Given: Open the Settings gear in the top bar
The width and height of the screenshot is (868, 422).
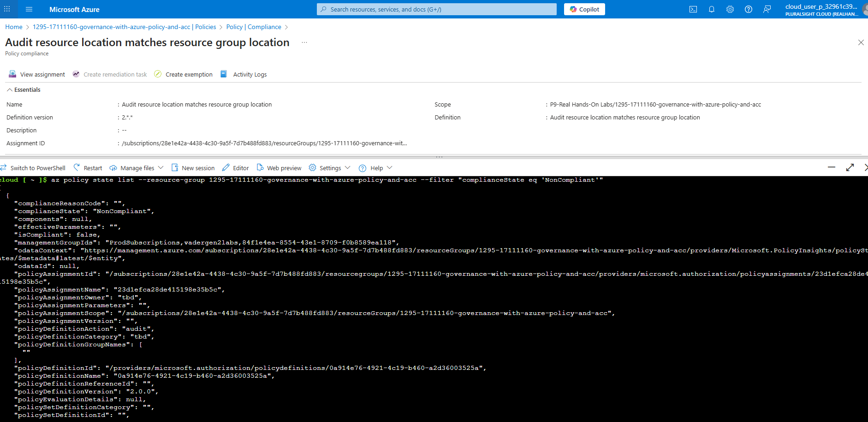Looking at the screenshot, I should pos(730,9).
